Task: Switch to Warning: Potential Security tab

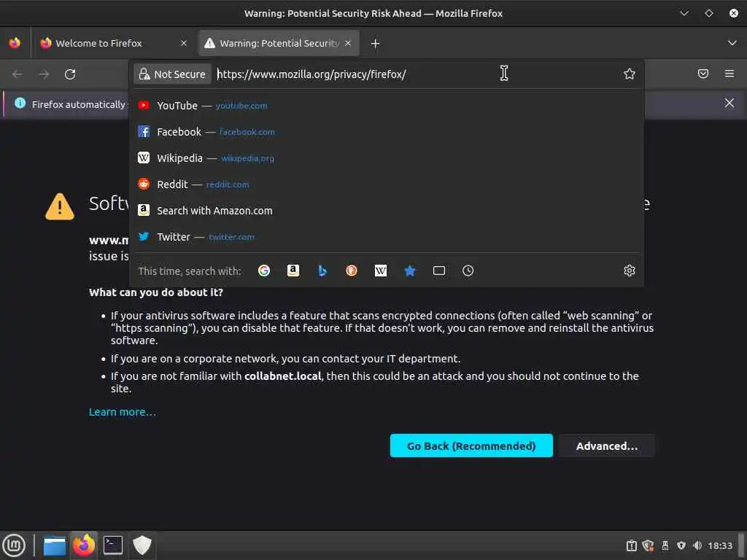Action: (279, 43)
